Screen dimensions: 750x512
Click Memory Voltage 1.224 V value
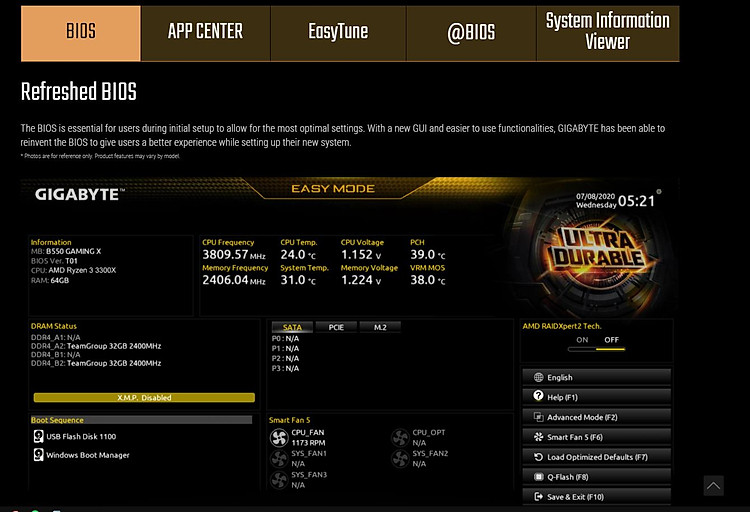(x=361, y=280)
